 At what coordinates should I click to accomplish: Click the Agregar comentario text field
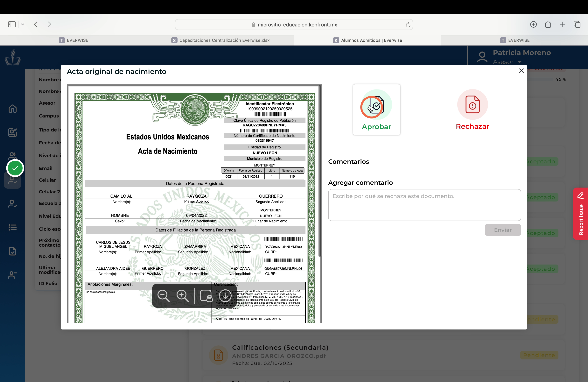tap(424, 205)
